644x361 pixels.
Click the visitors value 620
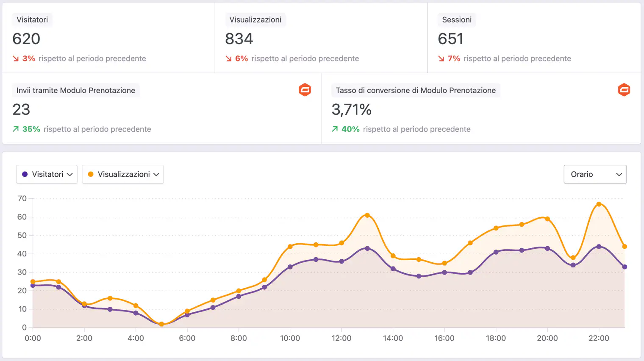[26, 39]
